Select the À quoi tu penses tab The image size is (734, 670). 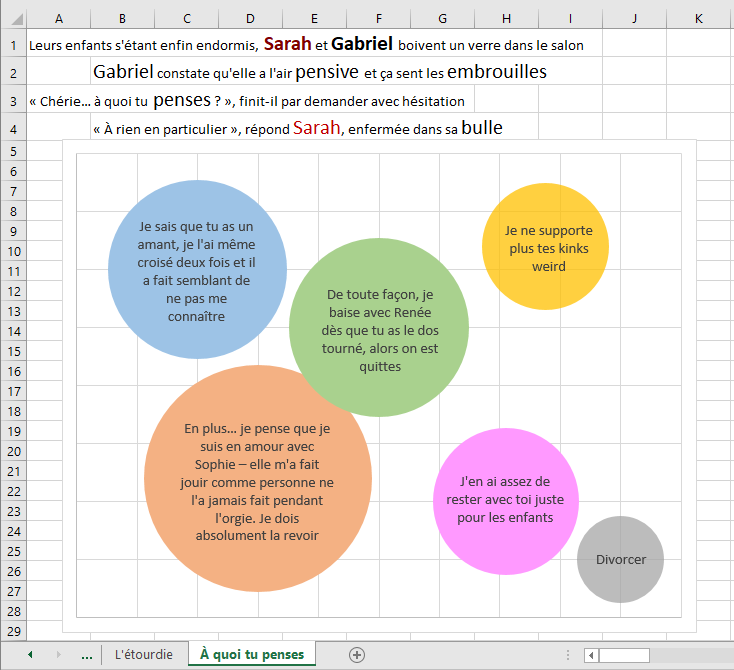pyautogui.click(x=251, y=655)
